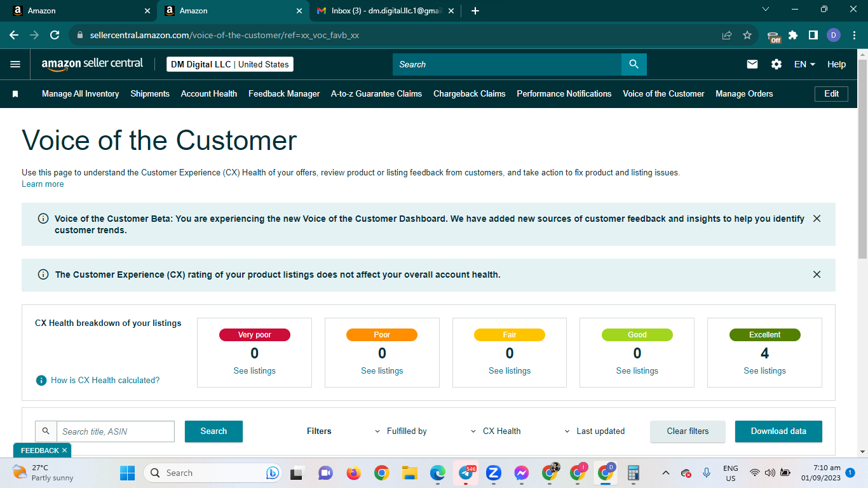Click the Search title, ASIN input field
The image size is (868, 488).
tap(116, 431)
